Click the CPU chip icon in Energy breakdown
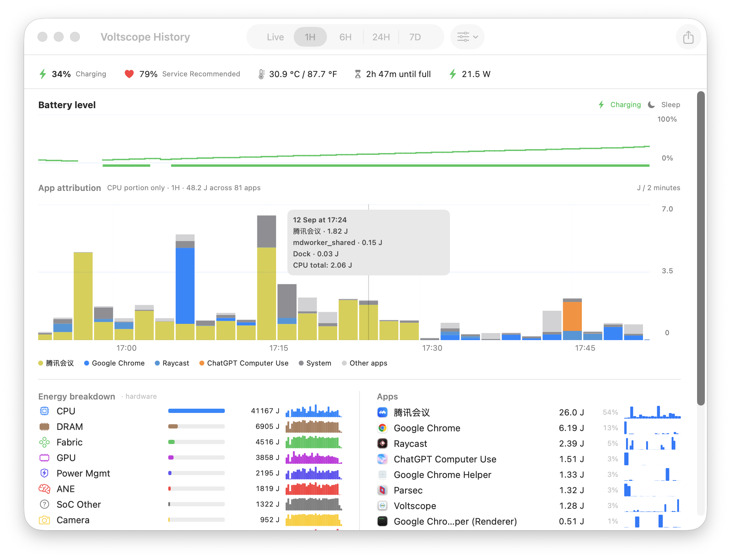The width and height of the screenshot is (731, 560). [x=44, y=411]
